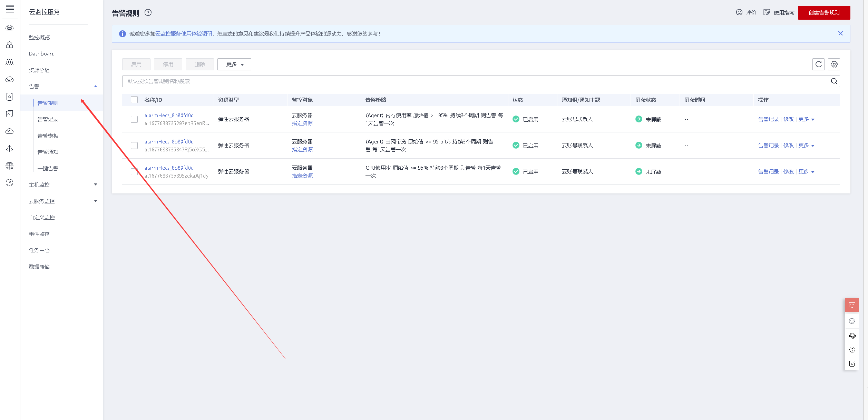
Task: Open the 更多 dropdown next to 删除
Action: click(234, 64)
